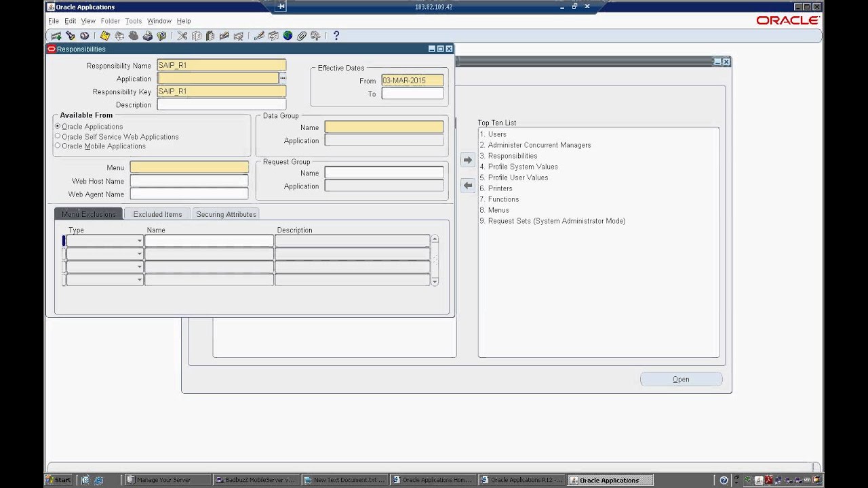Screen dimensions: 868x488
Task: Click the Window Help question mark icon
Action: point(336,36)
